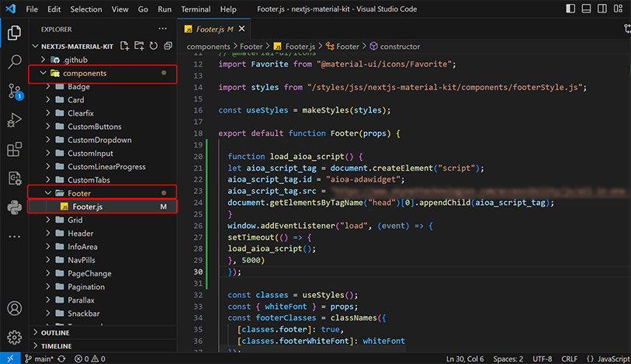The height and width of the screenshot is (364, 631).
Task: Click the Ln 30, Col 6 indicator
Action: tap(465, 359)
